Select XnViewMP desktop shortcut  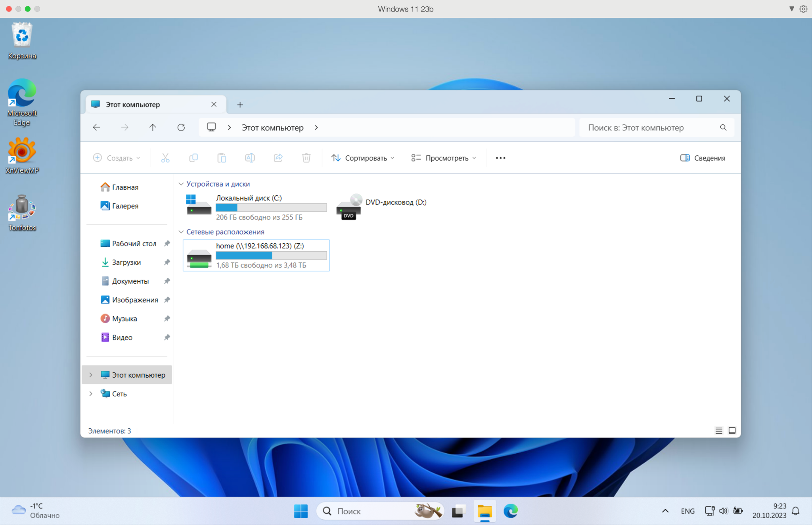[x=22, y=156]
